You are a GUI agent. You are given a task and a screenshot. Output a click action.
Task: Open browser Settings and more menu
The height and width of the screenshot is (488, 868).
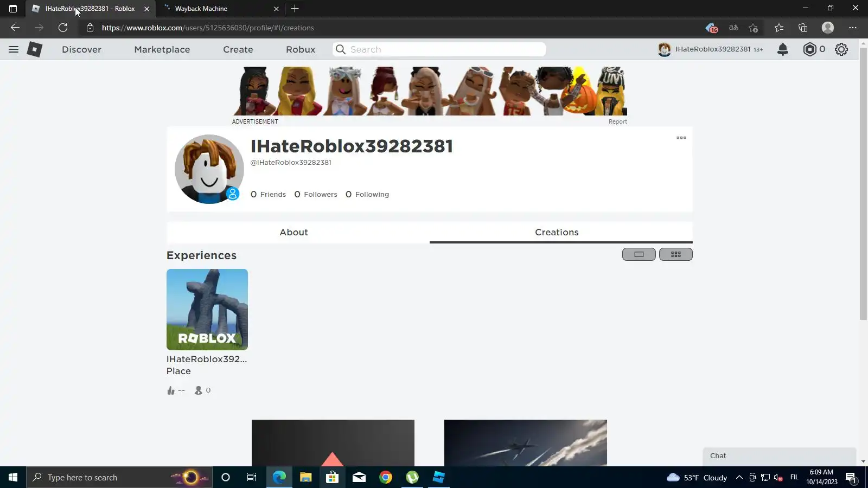[853, 28]
